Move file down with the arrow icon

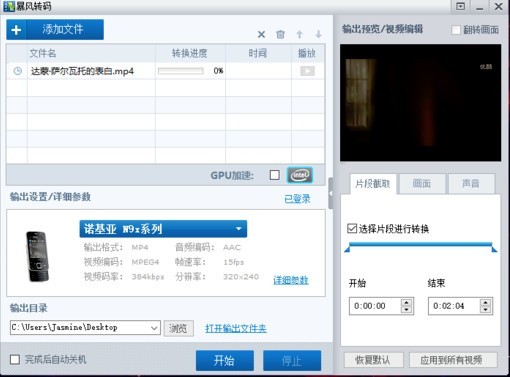click(x=318, y=34)
